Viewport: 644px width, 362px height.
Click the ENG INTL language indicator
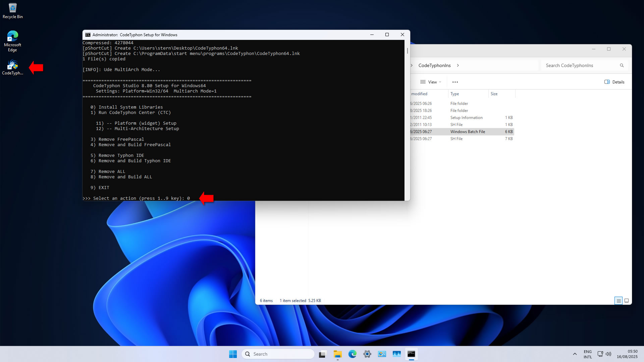point(588,354)
